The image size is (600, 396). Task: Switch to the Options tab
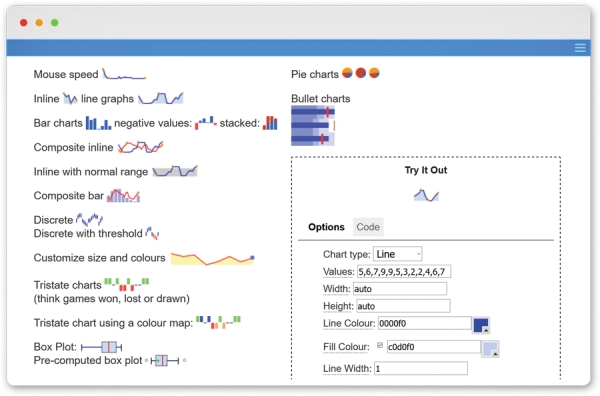click(326, 227)
